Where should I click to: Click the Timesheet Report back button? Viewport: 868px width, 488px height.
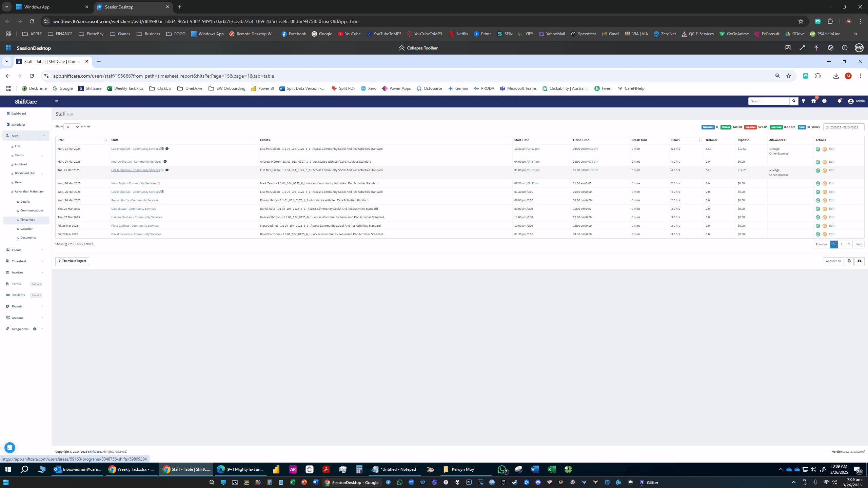coord(72,261)
